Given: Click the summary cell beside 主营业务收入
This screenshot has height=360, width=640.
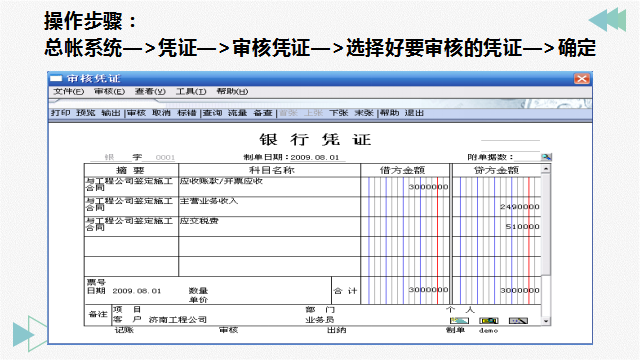Looking at the screenshot, I should [131, 207].
